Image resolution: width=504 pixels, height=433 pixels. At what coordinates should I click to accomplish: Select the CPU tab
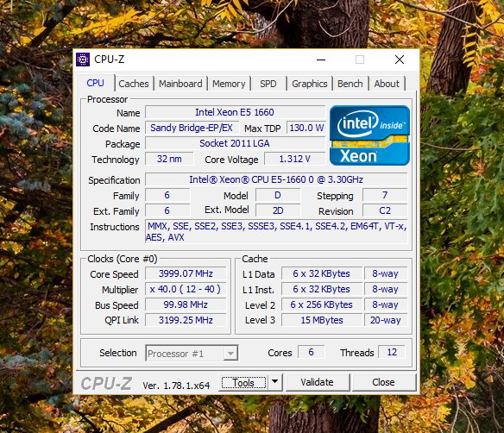point(96,83)
